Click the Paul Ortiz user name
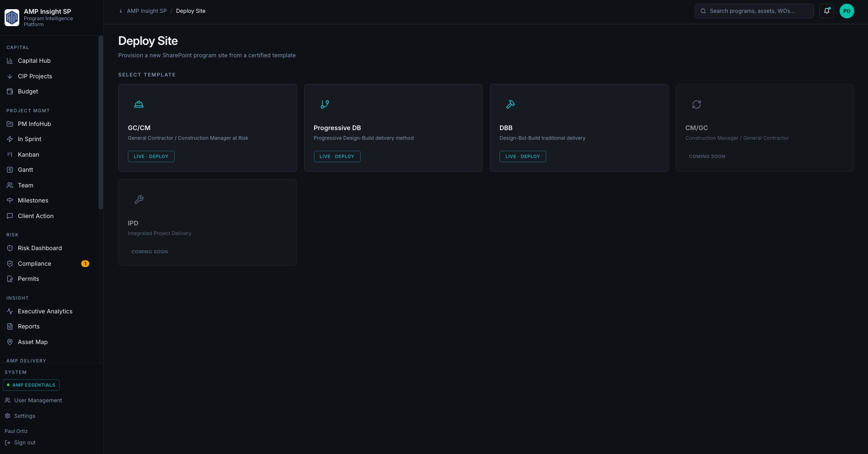 coord(16,431)
